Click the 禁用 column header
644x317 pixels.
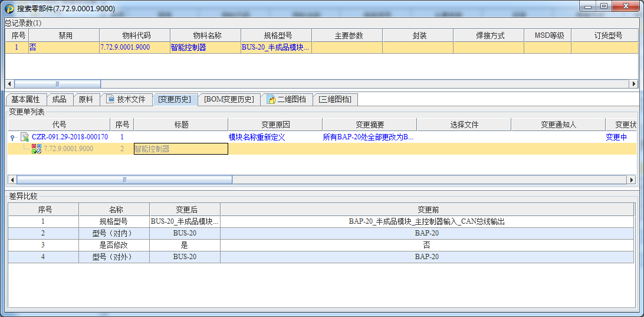pos(64,35)
